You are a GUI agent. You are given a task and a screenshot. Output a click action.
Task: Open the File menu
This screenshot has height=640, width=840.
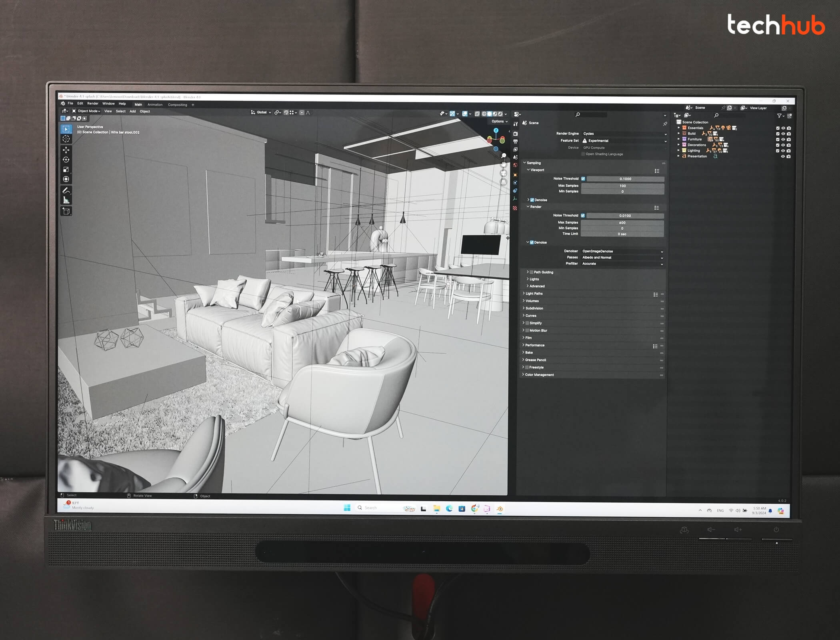point(70,103)
